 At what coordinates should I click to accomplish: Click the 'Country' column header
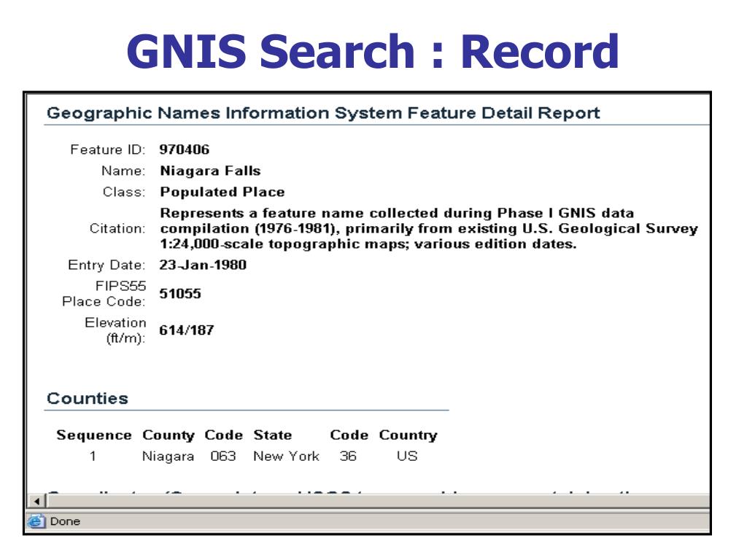[x=409, y=435]
